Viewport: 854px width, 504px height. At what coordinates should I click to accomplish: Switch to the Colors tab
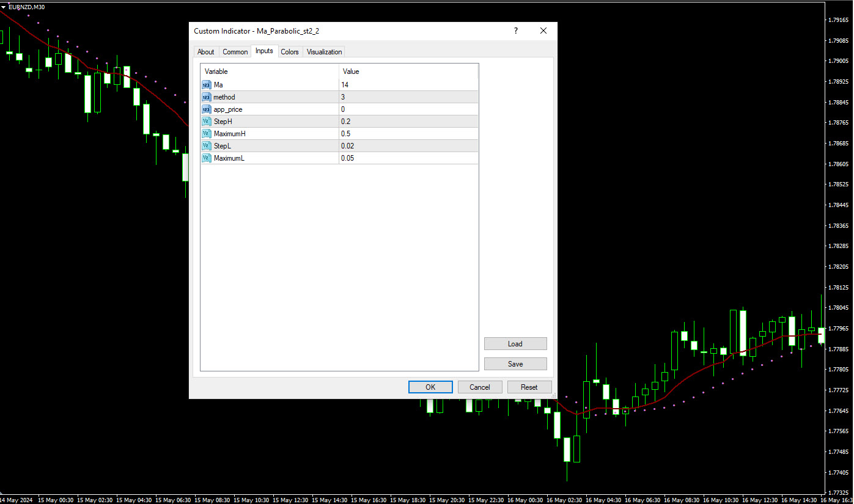[290, 52]
